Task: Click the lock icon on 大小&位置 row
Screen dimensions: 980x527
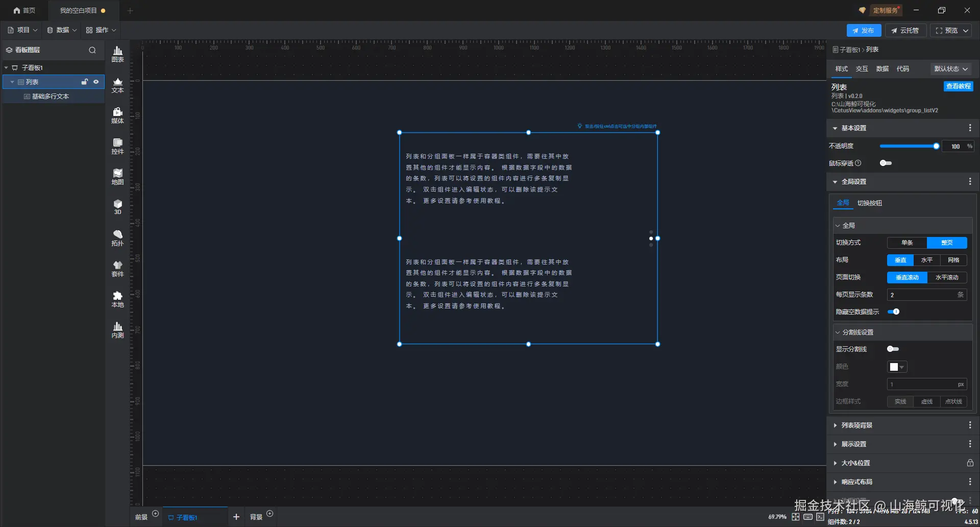Action: point(970,463)
